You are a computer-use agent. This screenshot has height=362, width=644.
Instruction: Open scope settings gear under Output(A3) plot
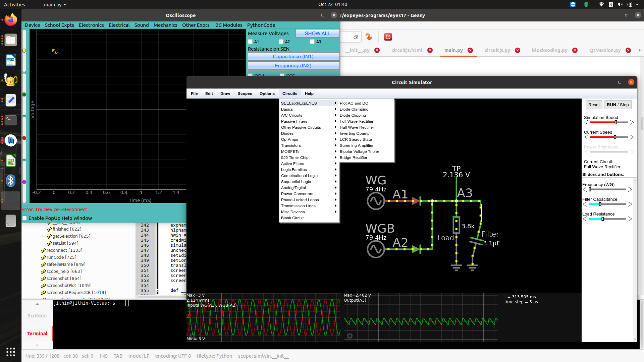coord(350,336)
